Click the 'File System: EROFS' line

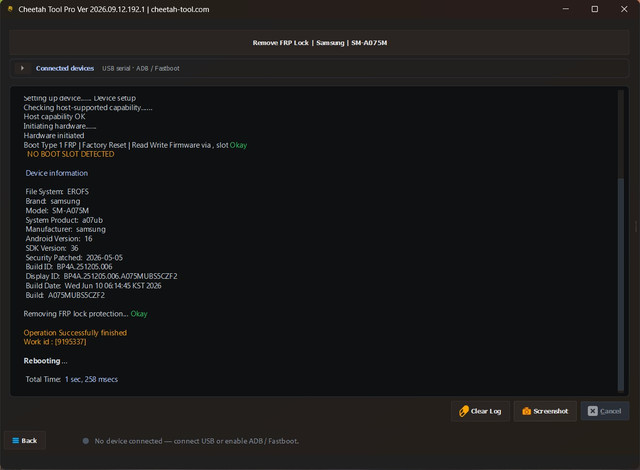pos(57,192)
